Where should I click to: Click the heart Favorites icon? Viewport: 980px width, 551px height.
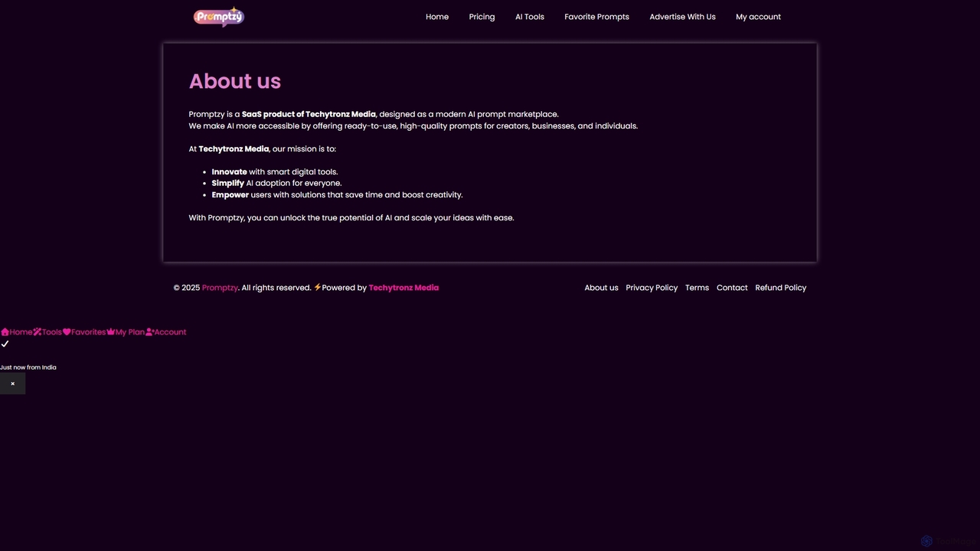67,332
